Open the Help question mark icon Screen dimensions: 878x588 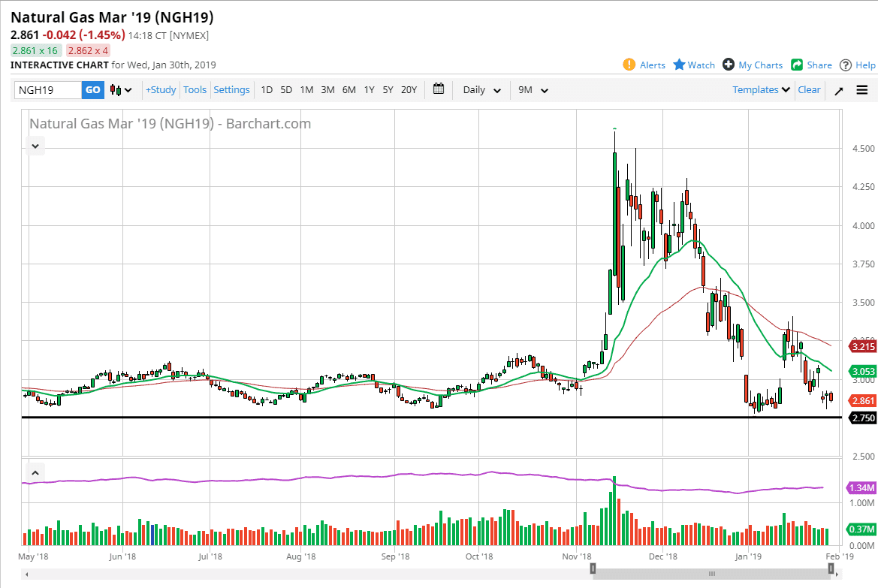pyautogui.click(x=846, y=65)
